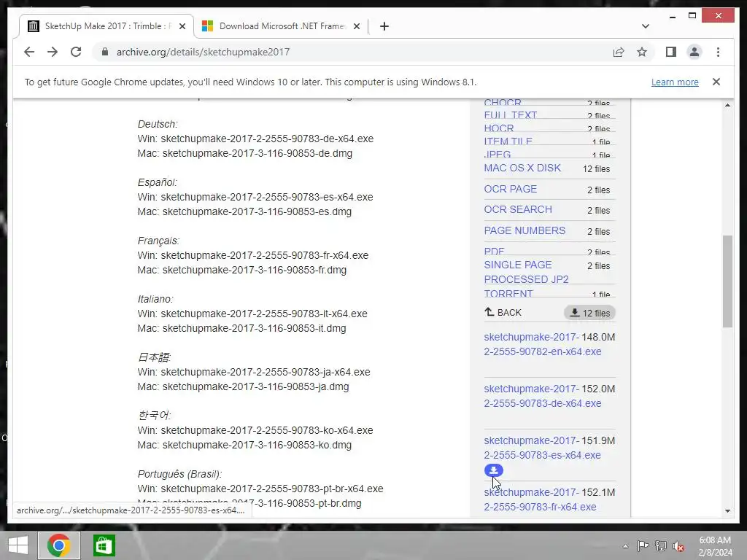Click the blue download icon under es-x64
Image resolution: width=747 pixels, height=560 pixels.
[x=494, y=470]
